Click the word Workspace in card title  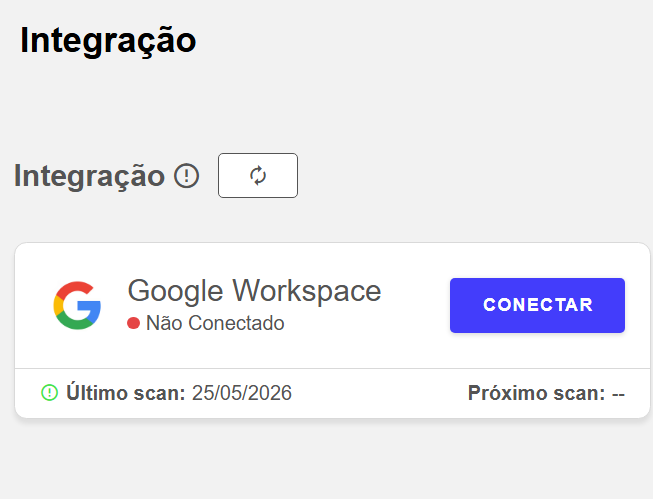click(307, 291)
